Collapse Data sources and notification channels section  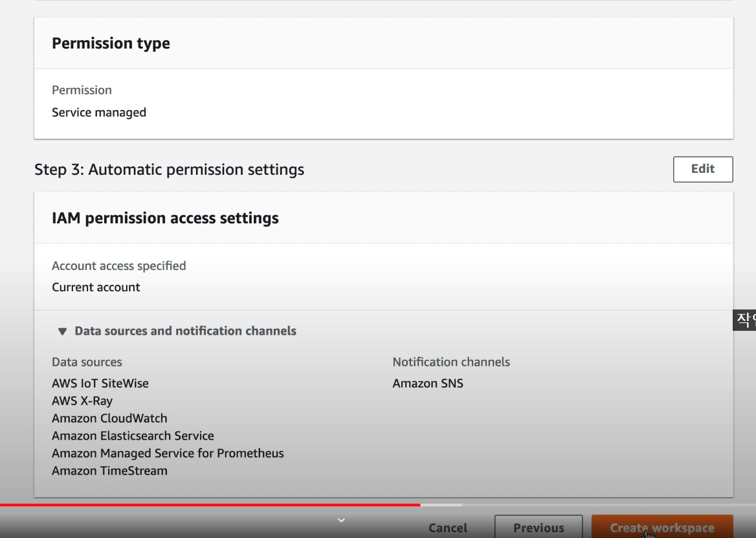point(177,331)
